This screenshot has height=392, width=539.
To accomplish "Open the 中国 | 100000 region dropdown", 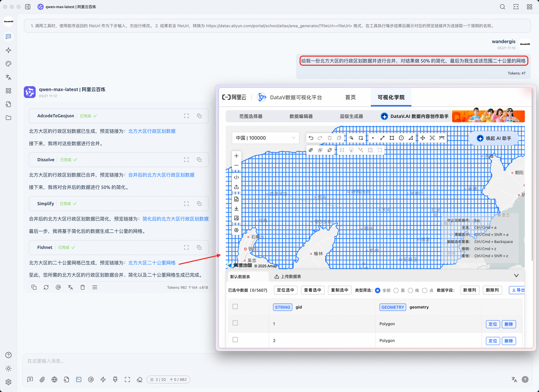I will [265, 138].
